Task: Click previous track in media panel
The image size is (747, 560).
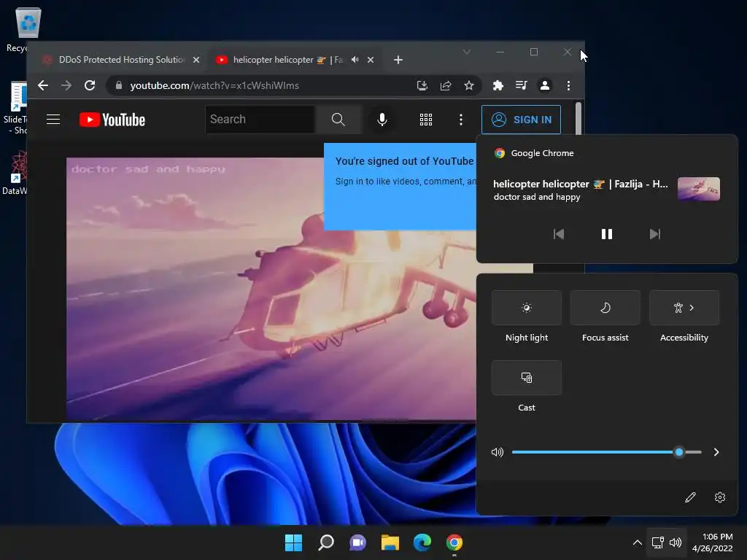Action: click(558, 234)
